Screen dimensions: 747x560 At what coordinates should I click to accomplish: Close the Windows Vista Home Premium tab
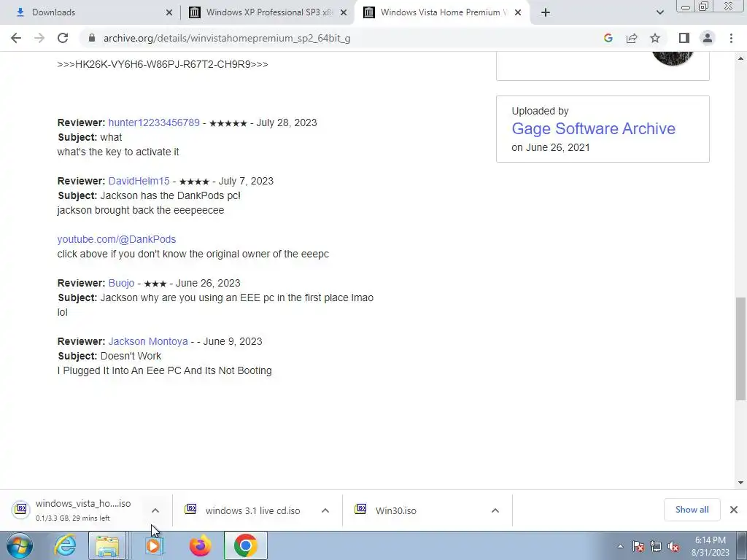[518, 12]
